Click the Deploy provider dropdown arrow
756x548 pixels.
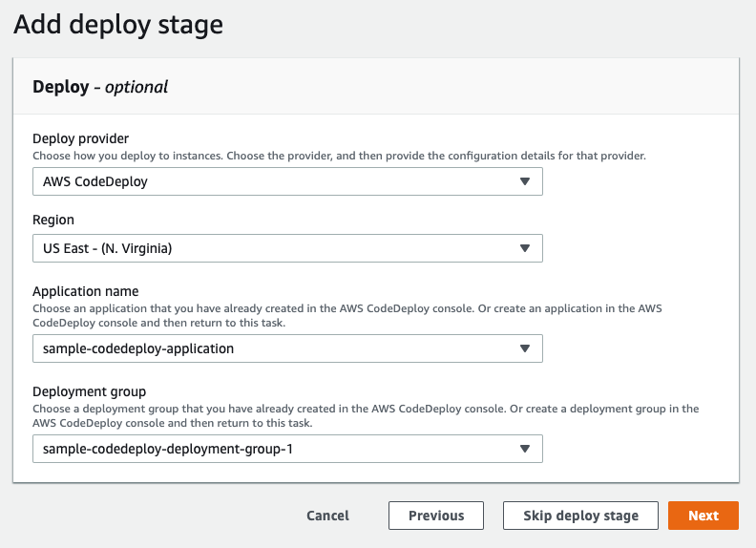click(524, 181)
